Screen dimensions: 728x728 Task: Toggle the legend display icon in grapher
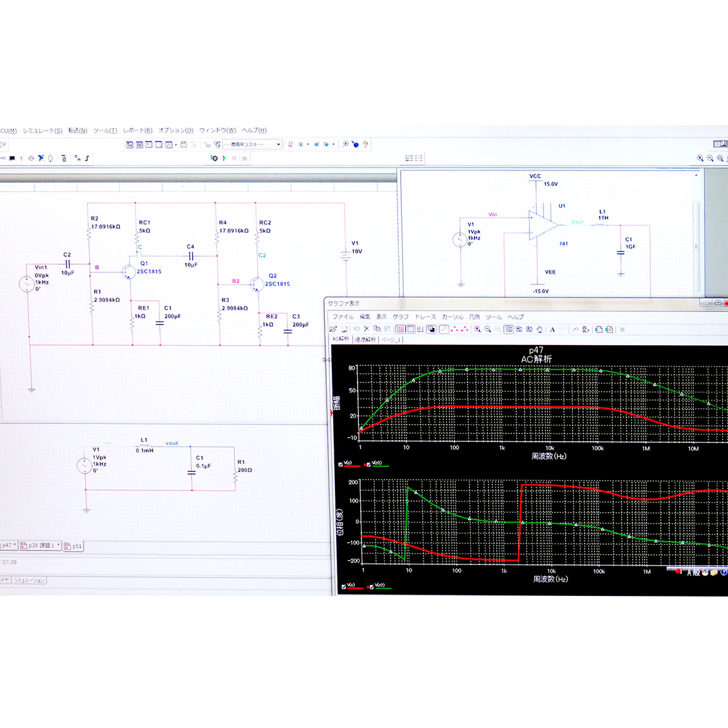point(410,329)
